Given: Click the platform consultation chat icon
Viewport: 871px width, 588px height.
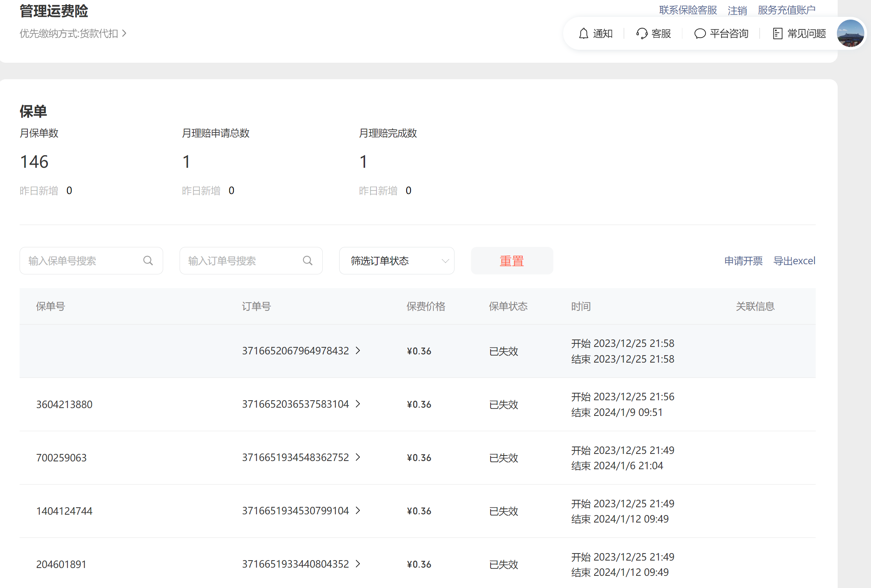Looking at the screenshot, I should tap(700, 34).
